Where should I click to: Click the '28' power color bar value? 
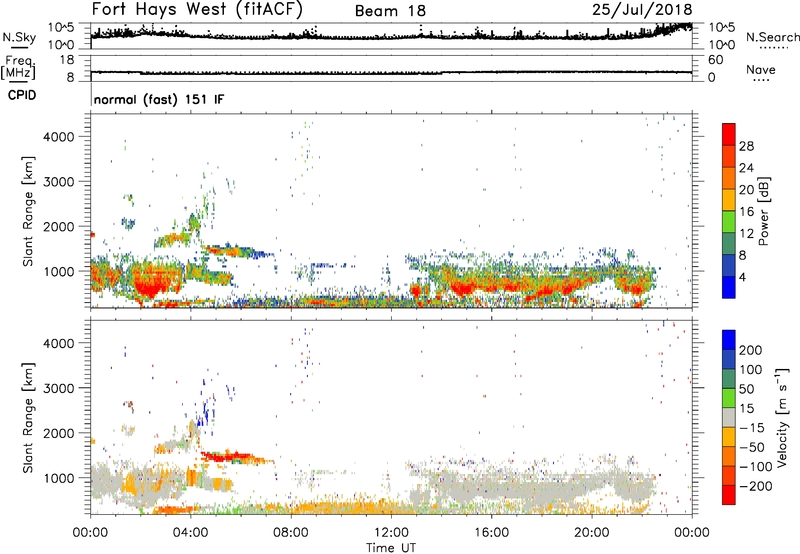coord(746,146)
